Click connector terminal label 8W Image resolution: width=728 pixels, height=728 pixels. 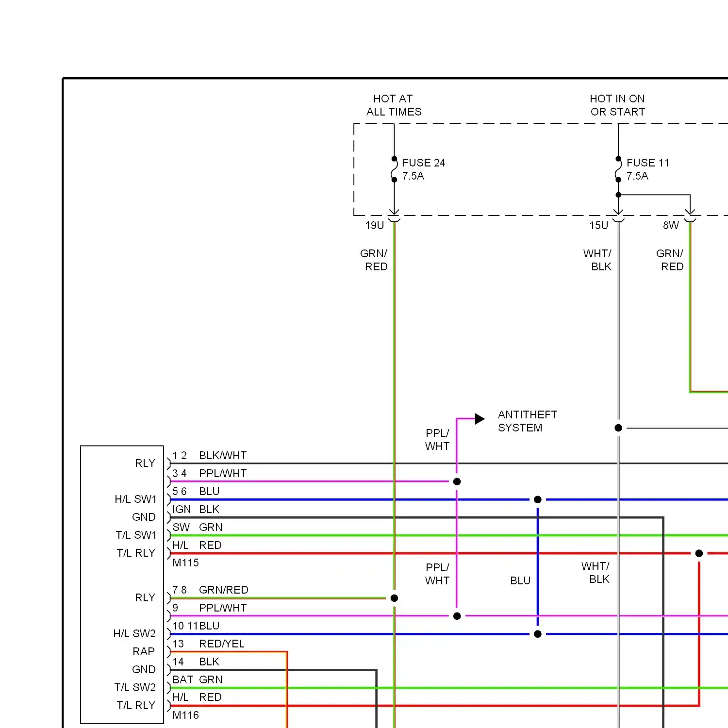(671, 226)
